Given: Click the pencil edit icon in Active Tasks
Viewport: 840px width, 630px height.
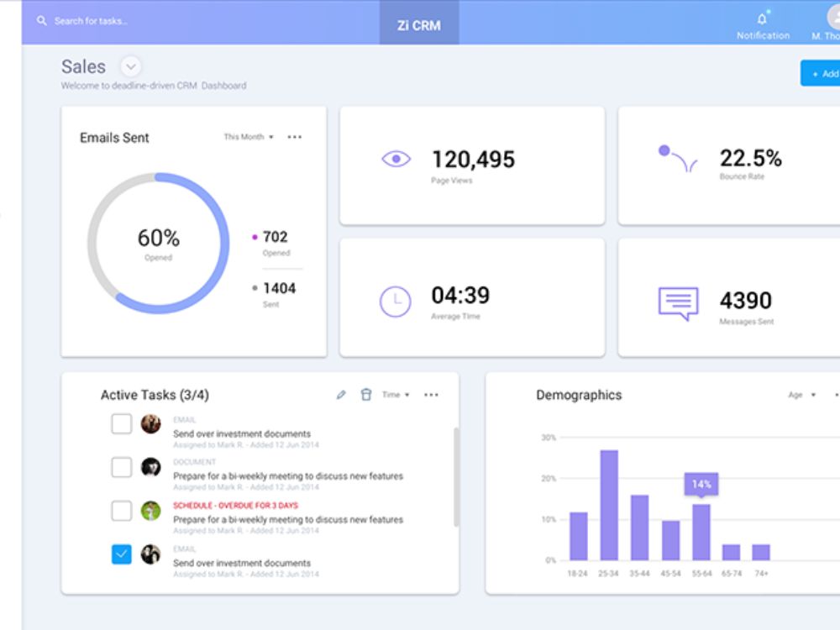Looking at the screenshot, I should 341,395.
